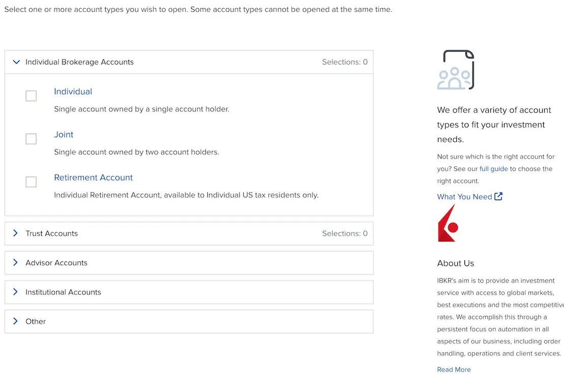
Task: Select the Individual account title
Action: click(73, 91)
